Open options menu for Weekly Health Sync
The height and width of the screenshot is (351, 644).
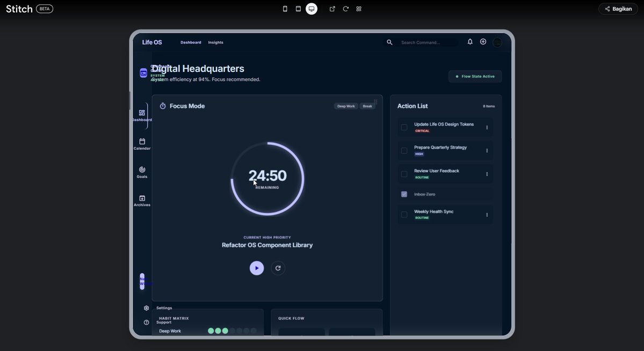pyautogui.click(x=487, y=215)
